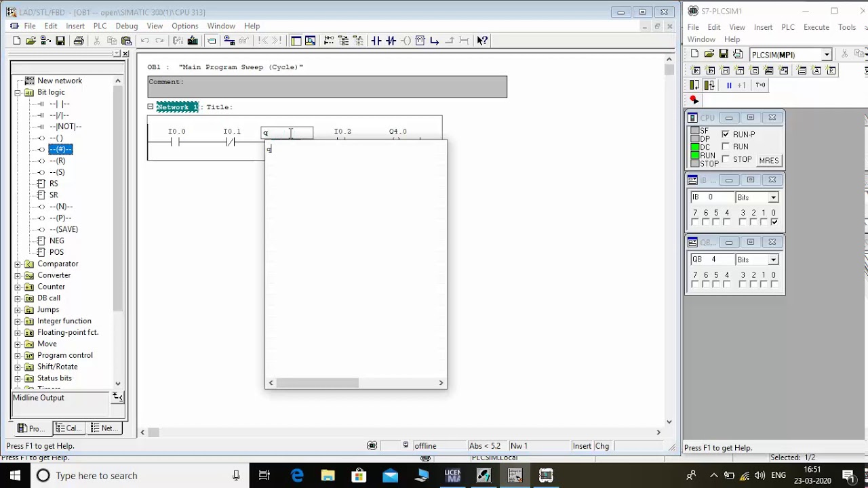The height and width of the screenshot is (488, 868).
Task: Select the --(#)-- midline output tree item
Action: click(x=60, y=149)
